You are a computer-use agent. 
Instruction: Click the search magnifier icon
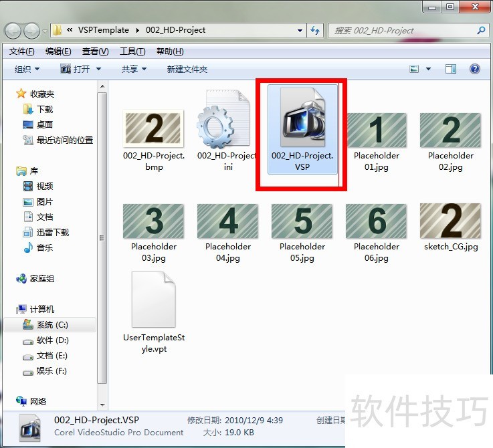pyautogui.click(x=481, y=30)
